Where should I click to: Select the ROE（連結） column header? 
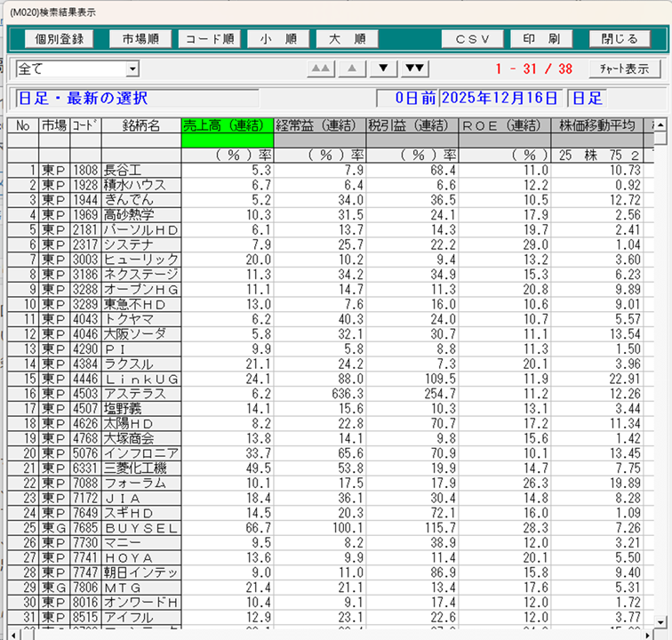(505, 125)
